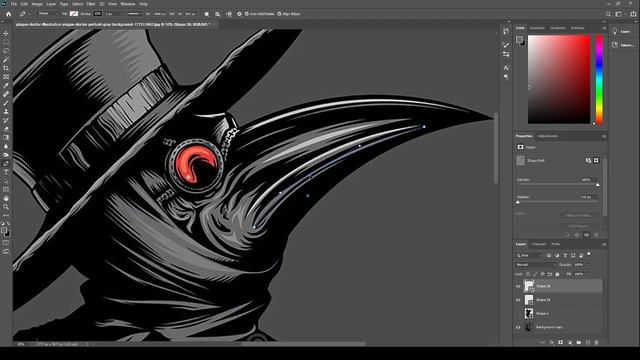Toggle the layer filter switch in the Layers panel

(x=589, y=254)
